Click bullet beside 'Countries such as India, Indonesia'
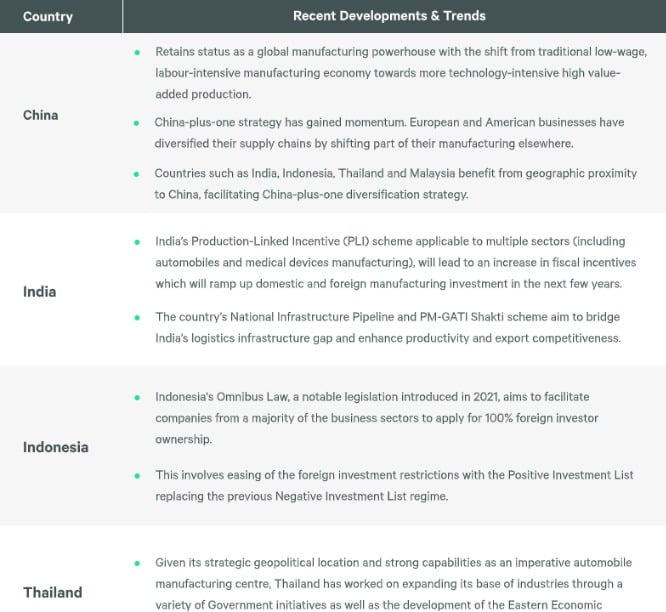This screenshot has width=666, height=612. [x=137, y=174]
